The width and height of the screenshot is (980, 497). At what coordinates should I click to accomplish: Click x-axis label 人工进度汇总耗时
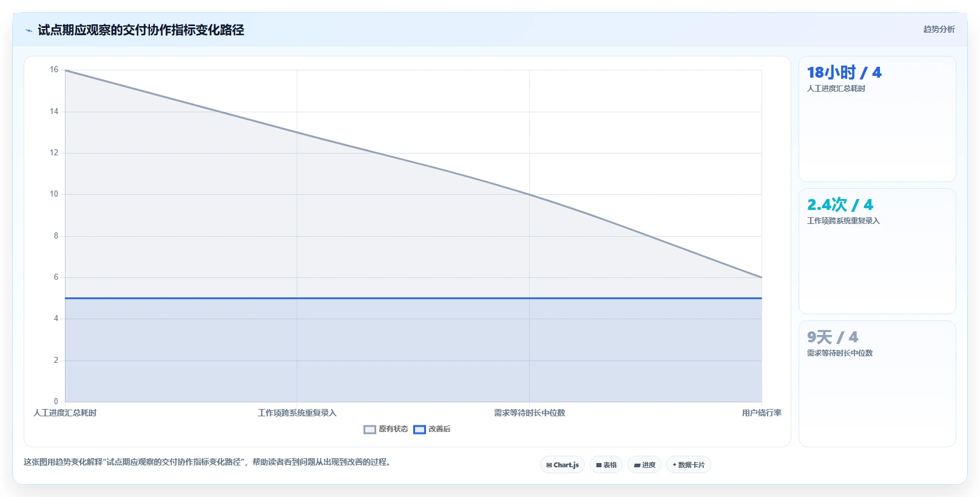click(65, 413)
